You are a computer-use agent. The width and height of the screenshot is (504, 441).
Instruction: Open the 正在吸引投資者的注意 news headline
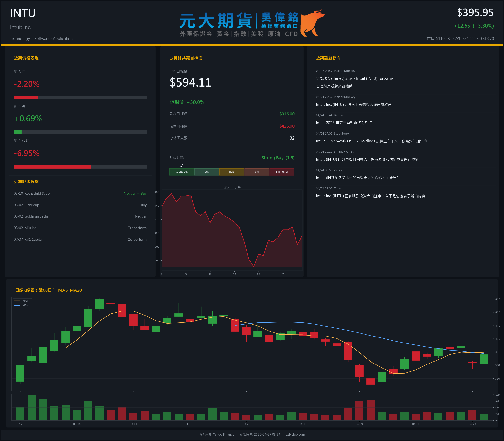coord(371,196)
